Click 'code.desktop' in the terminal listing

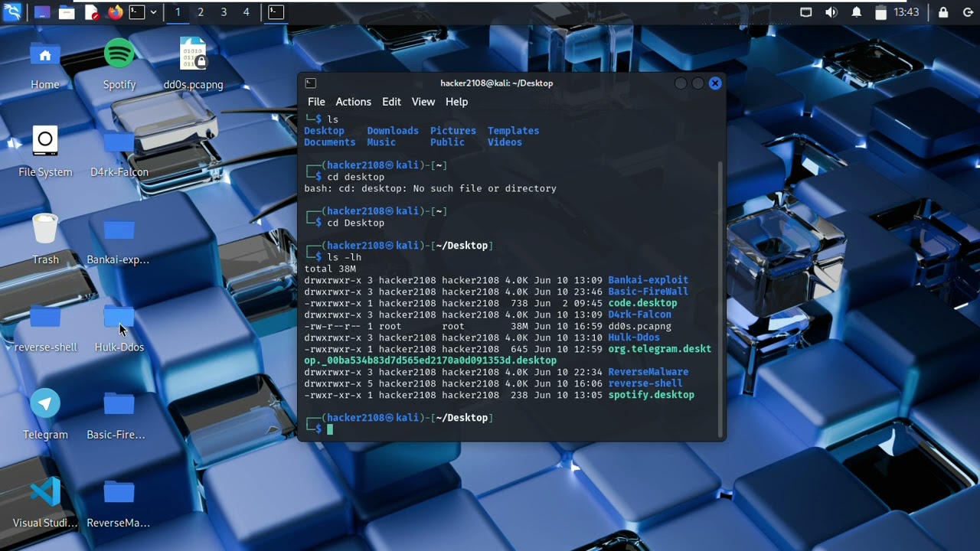pos(642,303)
